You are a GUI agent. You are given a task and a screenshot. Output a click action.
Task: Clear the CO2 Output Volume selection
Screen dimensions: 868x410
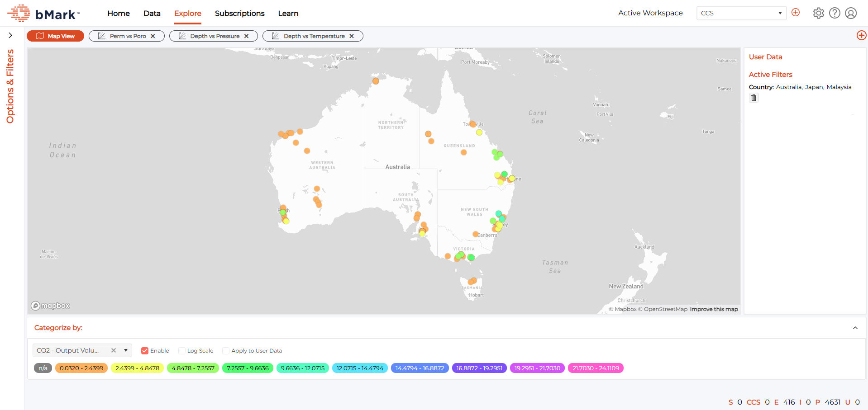coord(114,350)
